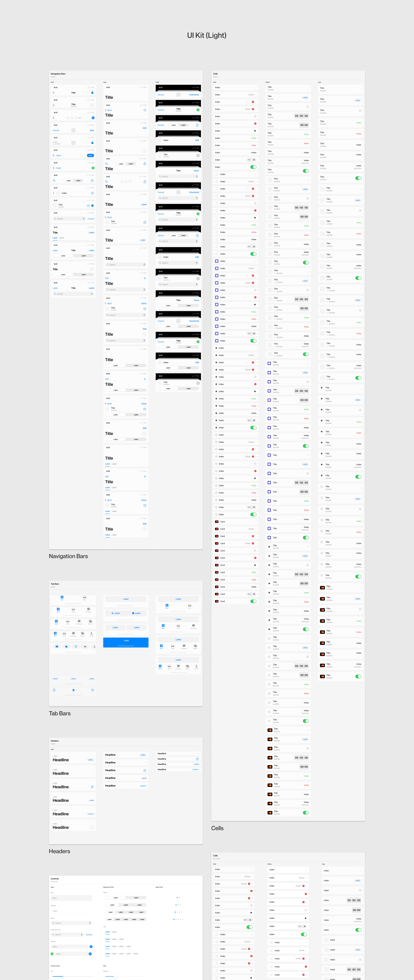Viewport: 414px width, 980px height.
Task: Open info icon in Index navigation bar
Action: click(x=92, y=193)
